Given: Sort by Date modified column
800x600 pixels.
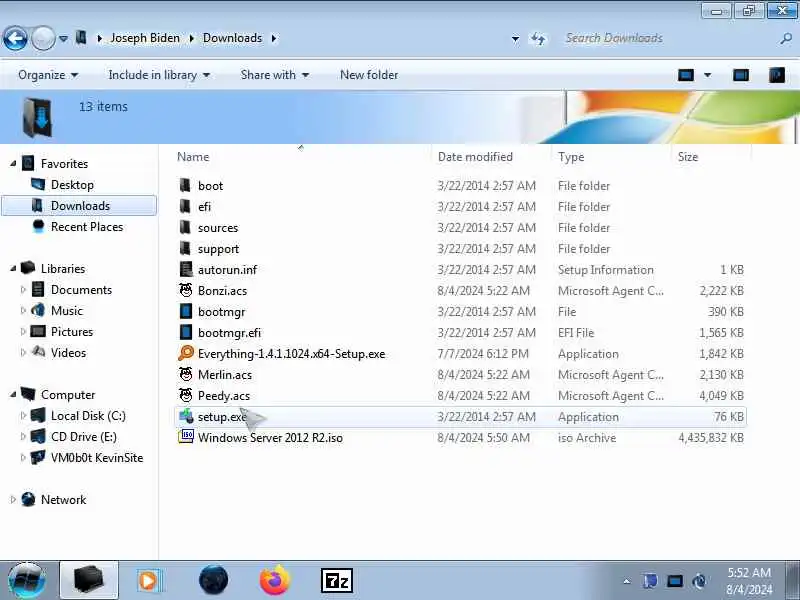Looking at the screenshot, I should (475, 157).
